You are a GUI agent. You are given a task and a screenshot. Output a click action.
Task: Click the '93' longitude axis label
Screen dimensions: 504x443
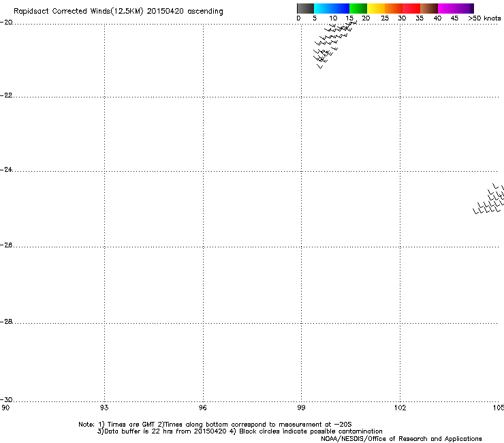104,408
